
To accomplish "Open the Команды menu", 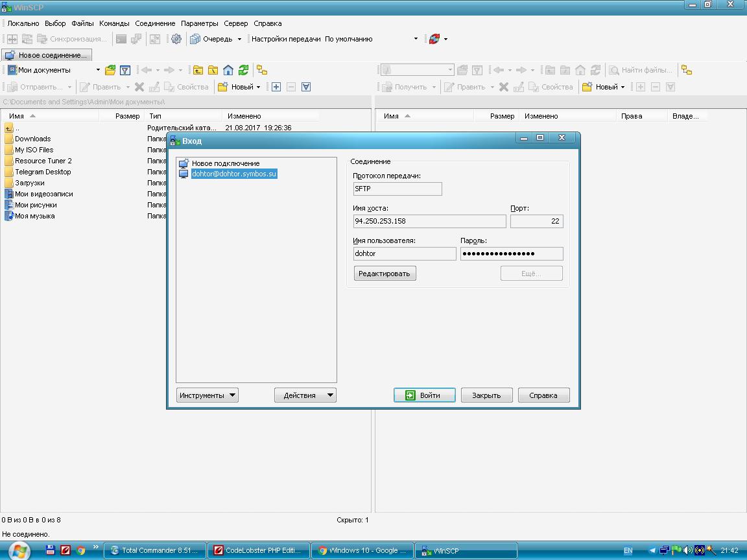I will tap(114, 23).
